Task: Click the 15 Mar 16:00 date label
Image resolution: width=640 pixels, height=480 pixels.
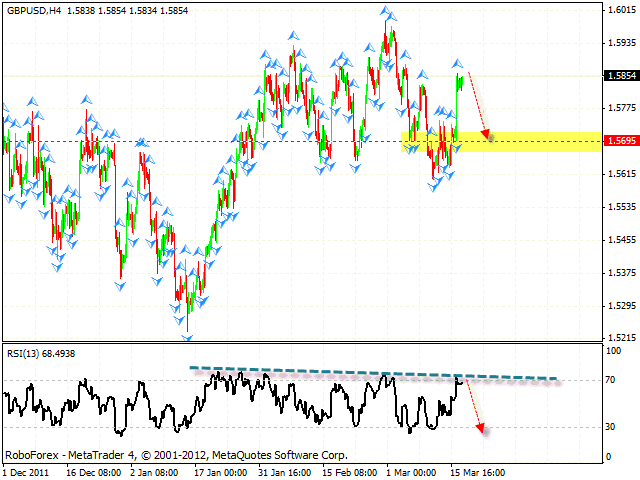Action: click(477, 471)
